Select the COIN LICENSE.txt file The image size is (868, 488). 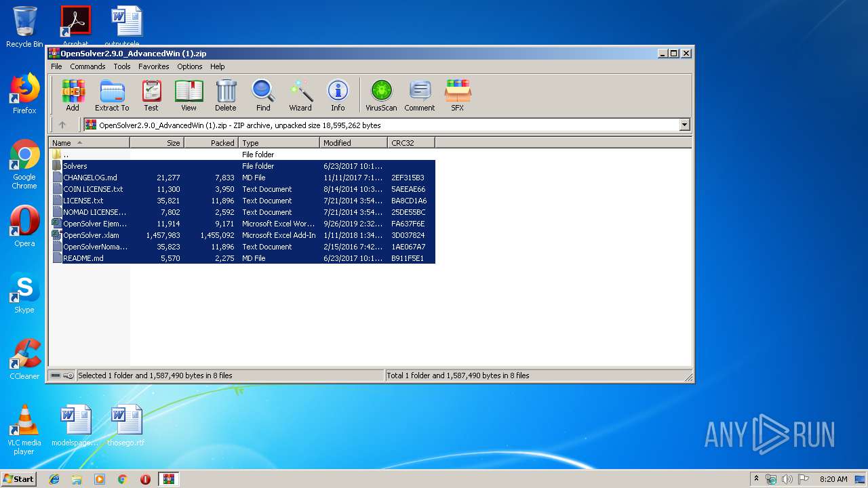pyautogui.click(x=243, y=189)
